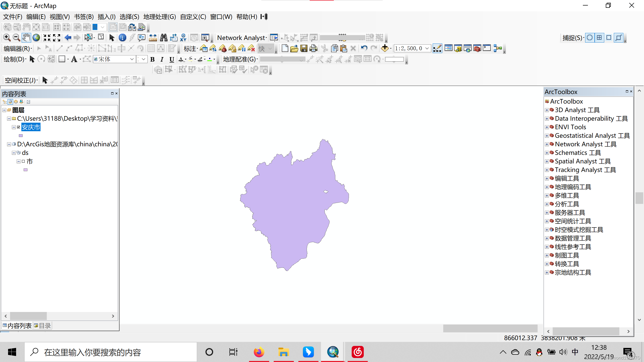Enable the 市 layer checkbox
Image resolution: width=644 pixels, height=362 pixels.
click(x=23, y=161)
